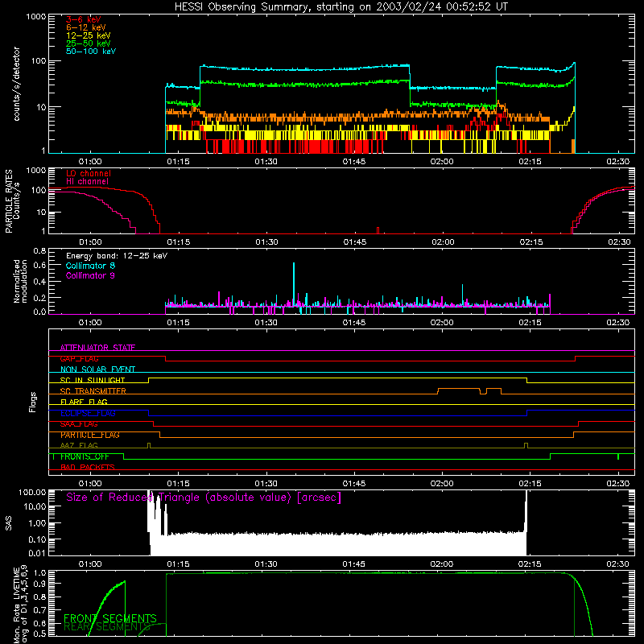Click 'Energy band: 12-25 keV' label
The height and width of the screenshot is (644, 644).
117,256
